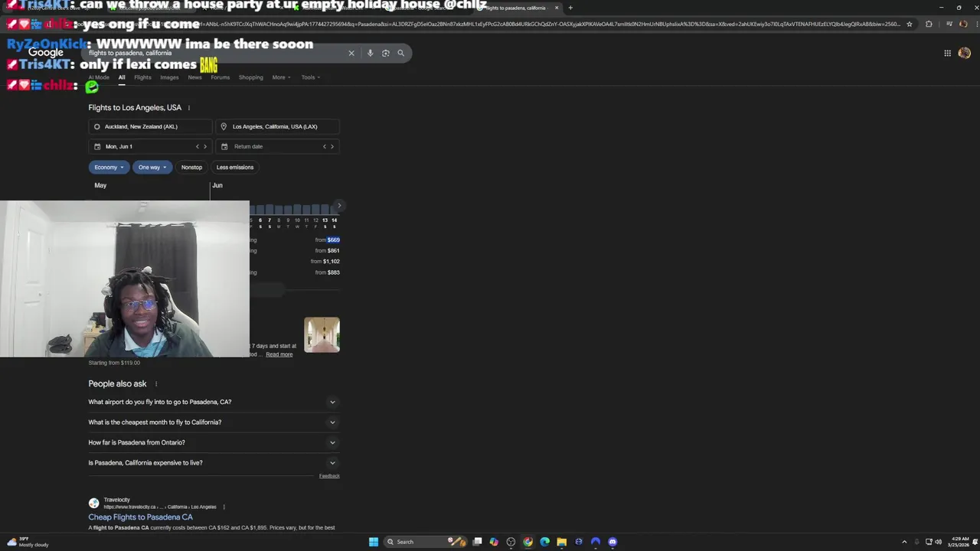Open options next to Flights to Los Angeles
The image size is (980, 551).
point(189,108)
